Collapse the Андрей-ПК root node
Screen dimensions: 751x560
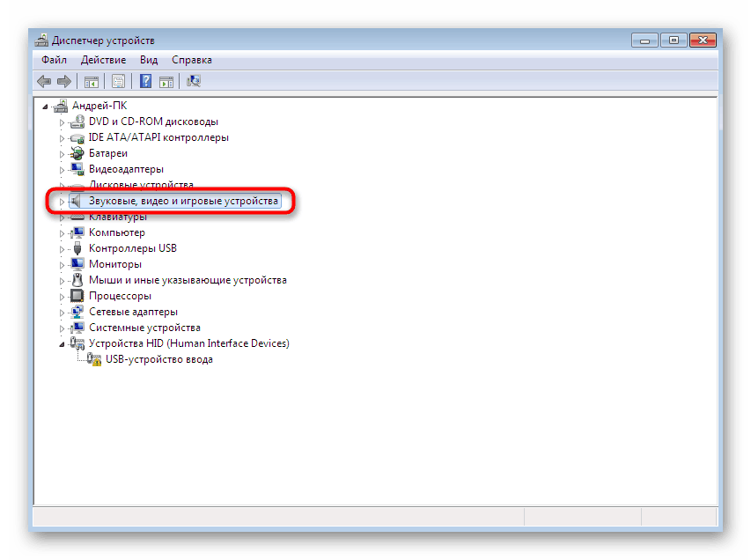click(45, 107)
